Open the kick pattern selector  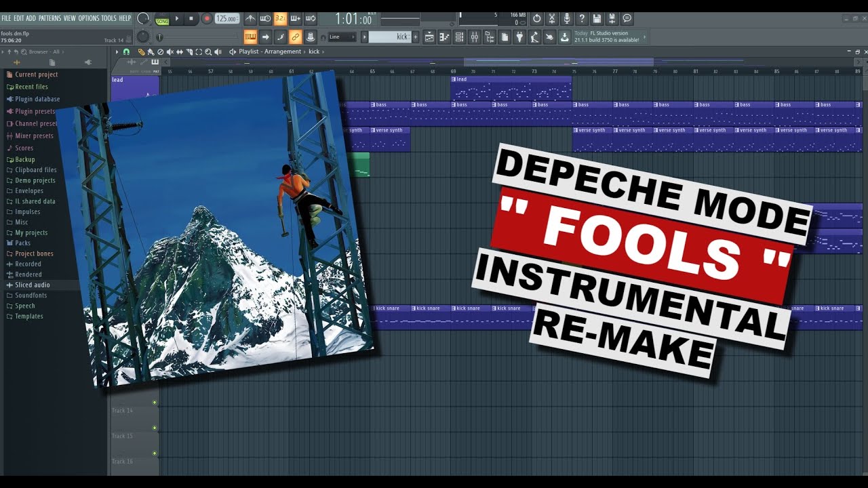click(x=389, y=37)
